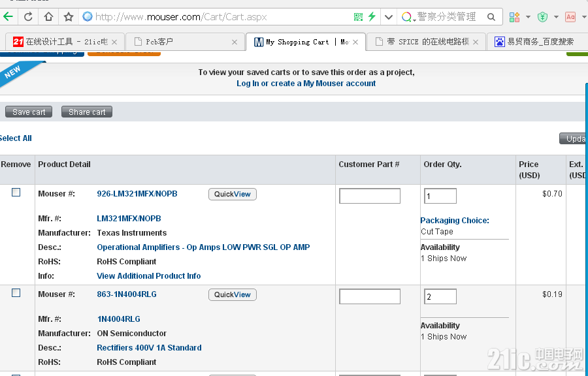Click the Order Qty. field showing 1
588x376 pixels.
click(x=440, y=196)
